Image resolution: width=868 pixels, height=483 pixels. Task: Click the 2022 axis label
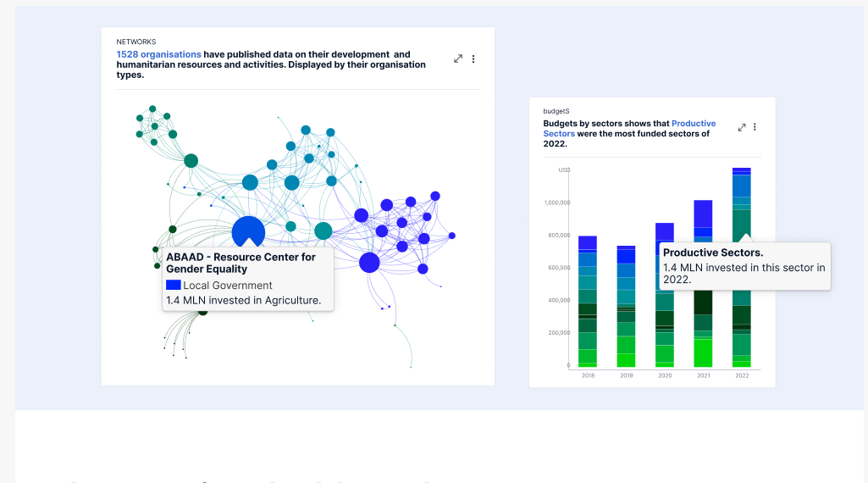742,375
